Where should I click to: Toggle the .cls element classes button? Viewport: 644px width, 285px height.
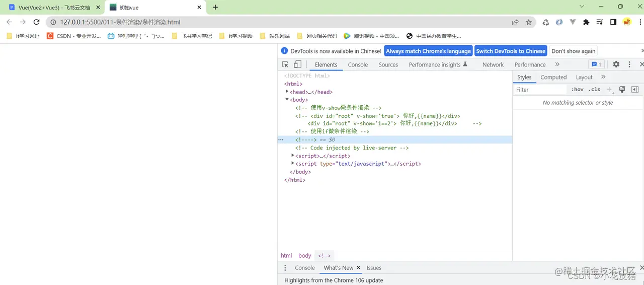click(595, 89)
